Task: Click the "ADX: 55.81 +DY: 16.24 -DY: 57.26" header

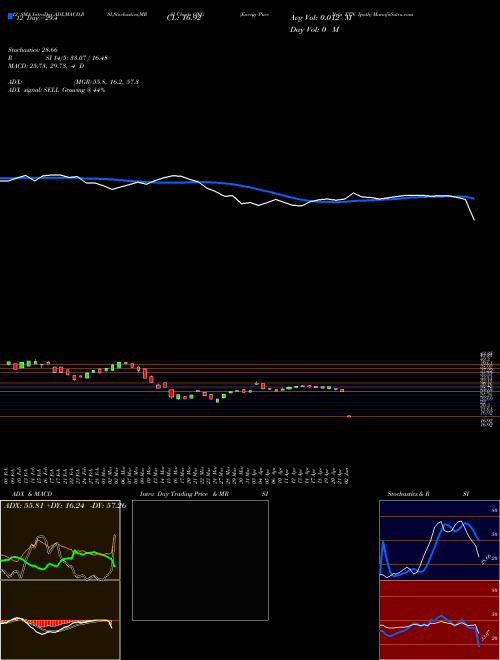Action: click(65, 506)
